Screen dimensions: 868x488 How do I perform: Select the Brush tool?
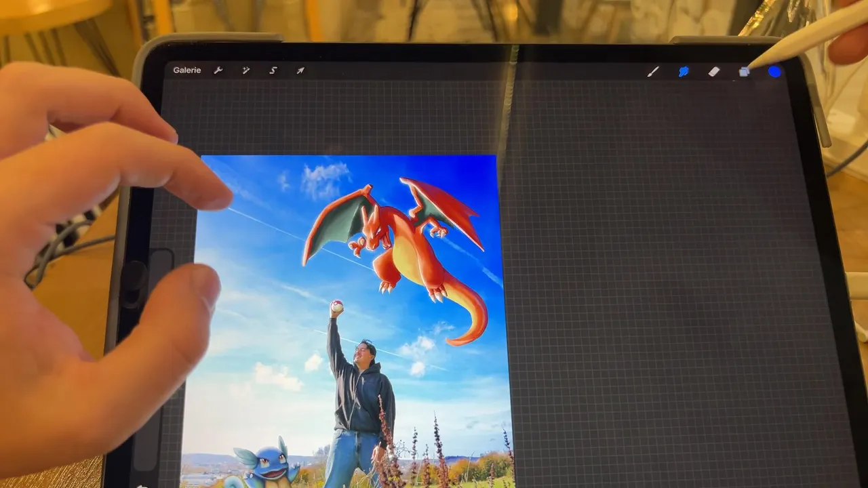click(653, 71)
